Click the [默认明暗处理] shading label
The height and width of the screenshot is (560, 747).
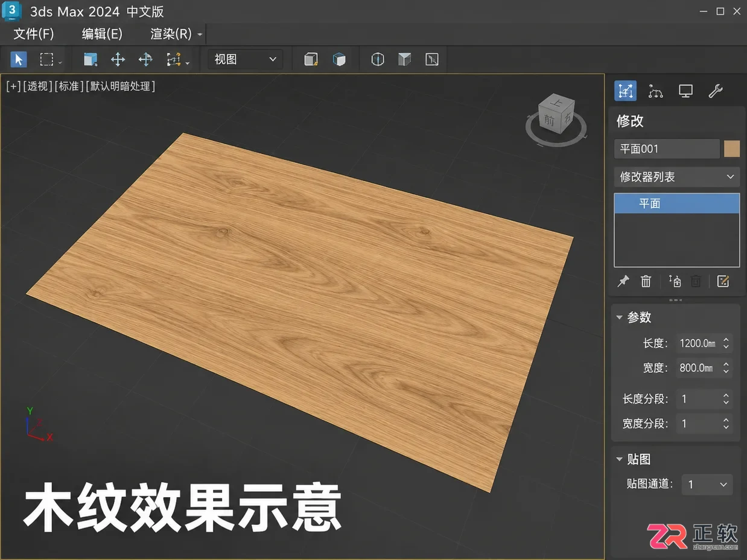[x=121, y=86]
